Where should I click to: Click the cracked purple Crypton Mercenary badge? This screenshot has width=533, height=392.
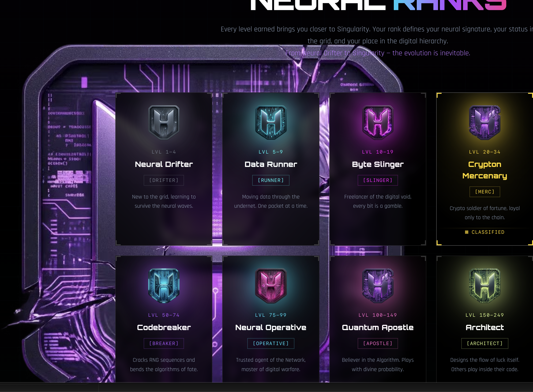pyautogui.click(x=485, y=122)
